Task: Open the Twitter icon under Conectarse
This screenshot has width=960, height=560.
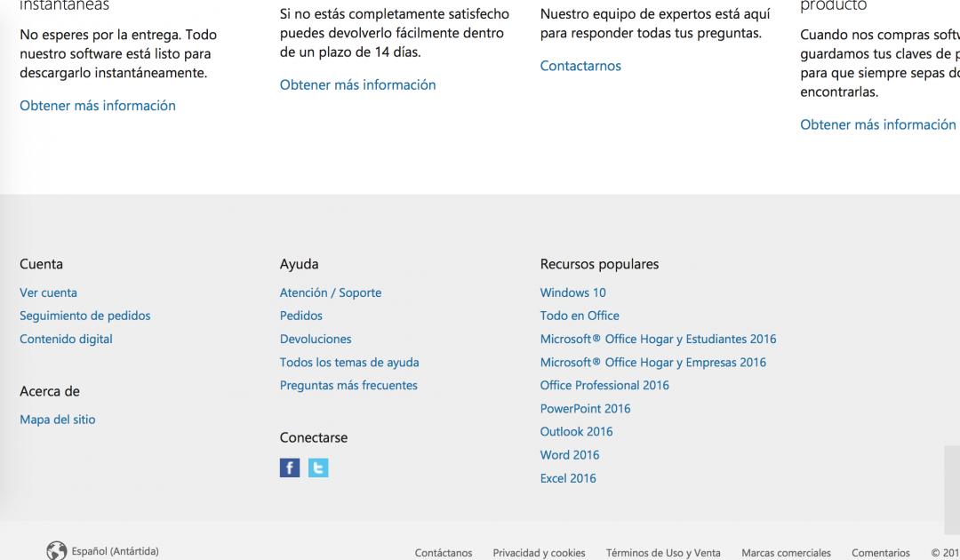Action: (318, 468)
